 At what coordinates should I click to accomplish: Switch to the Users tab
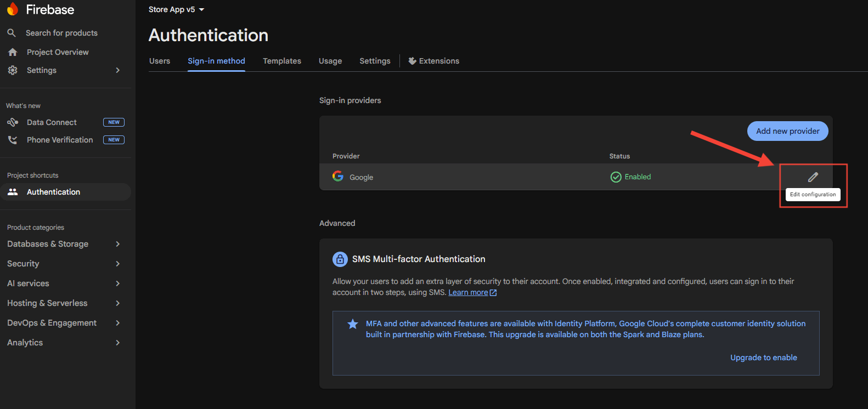[x=160, y=61]
